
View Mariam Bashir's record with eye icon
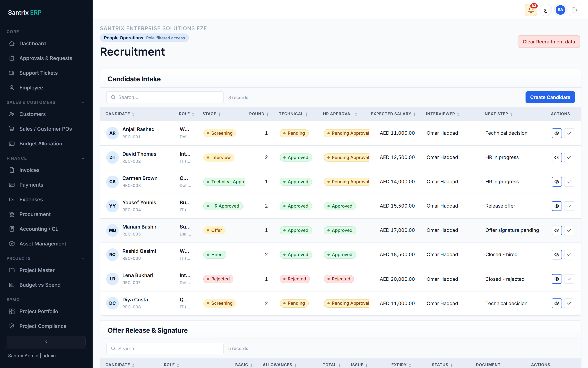pos(557,230)
